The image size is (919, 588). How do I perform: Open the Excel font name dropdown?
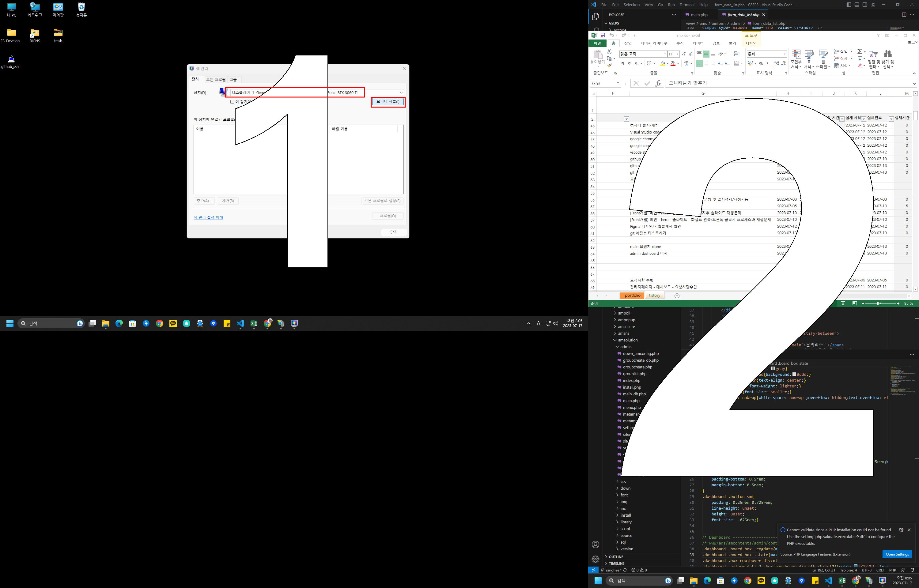pos(665,54)
